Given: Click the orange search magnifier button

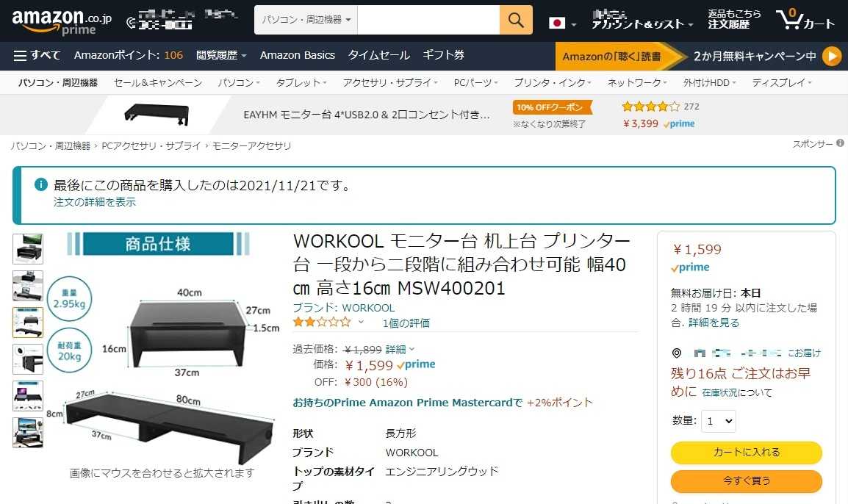Looking at the screenshot, I should click(x=516, y=20).
